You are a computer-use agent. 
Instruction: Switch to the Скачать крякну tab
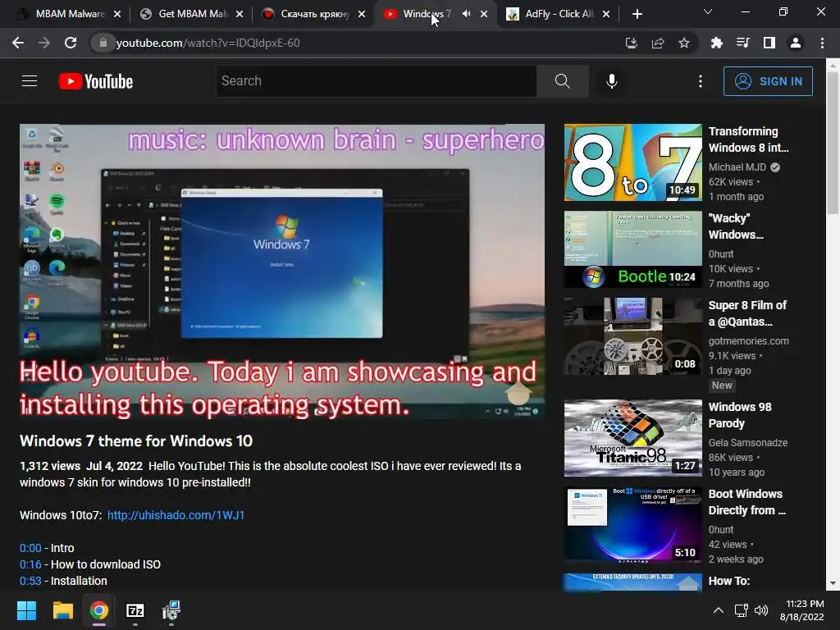[314, 14]
